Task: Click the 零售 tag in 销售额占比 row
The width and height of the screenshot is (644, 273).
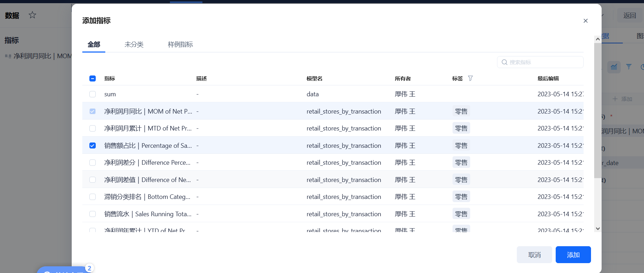Action: 461,146
